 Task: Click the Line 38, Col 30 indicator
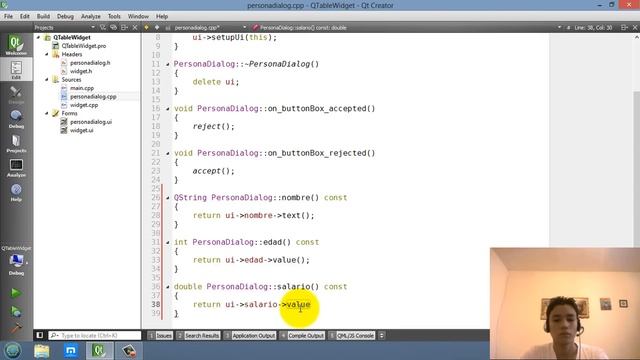click(593, 27)
